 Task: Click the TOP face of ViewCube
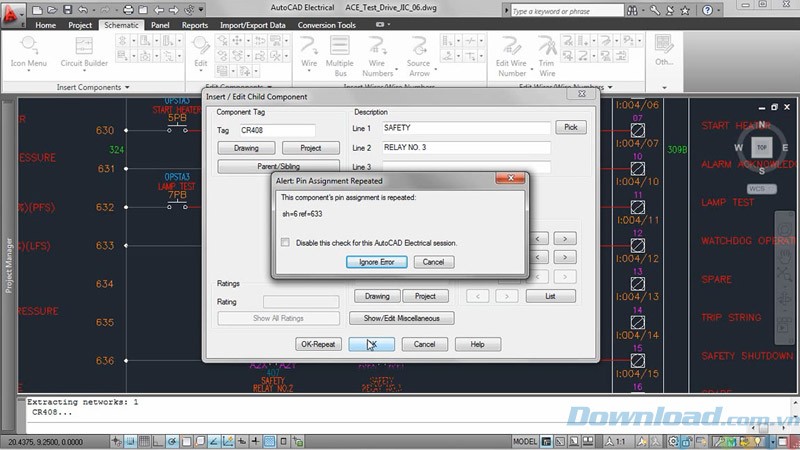(762, 147)
